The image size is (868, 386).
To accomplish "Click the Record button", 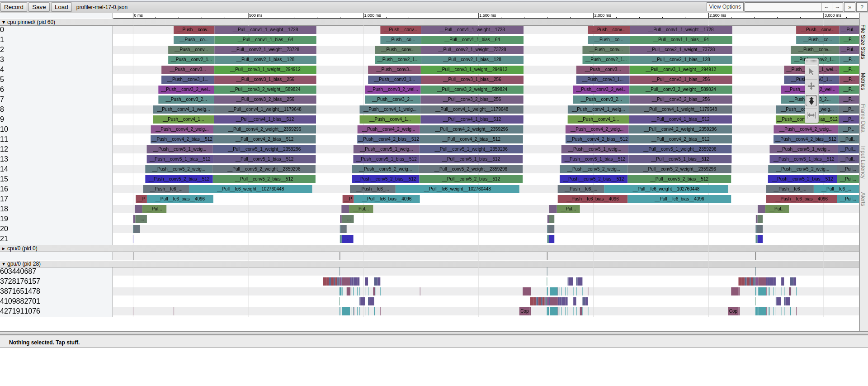I will pyautogui.click(x=14, y=7).
